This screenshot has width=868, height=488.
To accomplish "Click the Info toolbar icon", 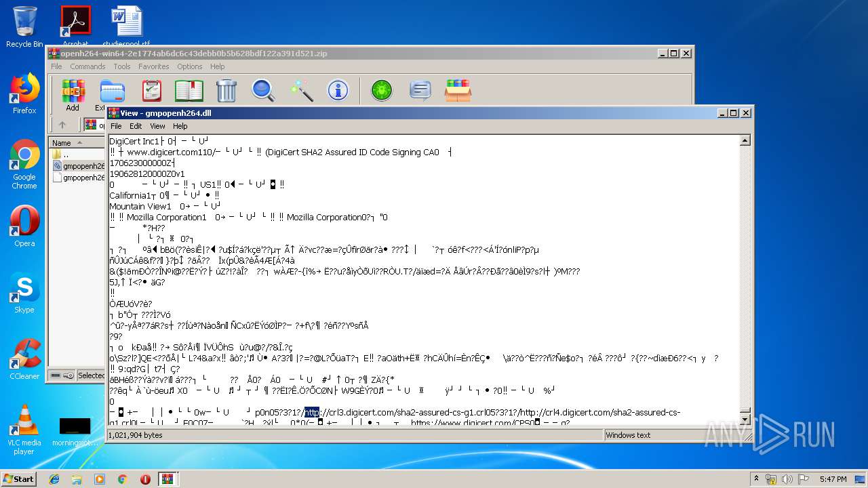I will point(338,90).
